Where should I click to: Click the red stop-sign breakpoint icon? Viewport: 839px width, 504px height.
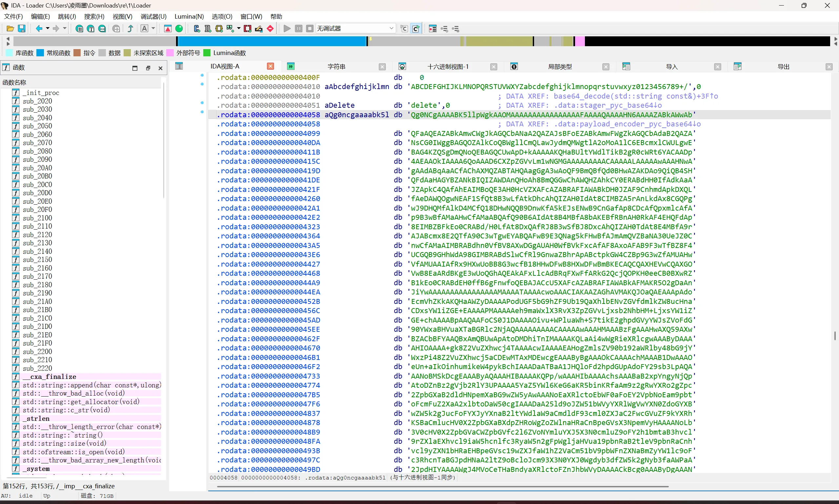(270, 28)
